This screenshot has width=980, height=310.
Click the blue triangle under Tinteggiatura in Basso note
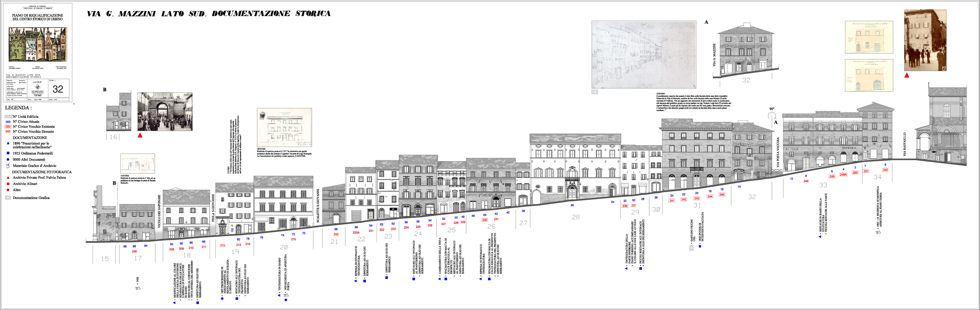279,295
